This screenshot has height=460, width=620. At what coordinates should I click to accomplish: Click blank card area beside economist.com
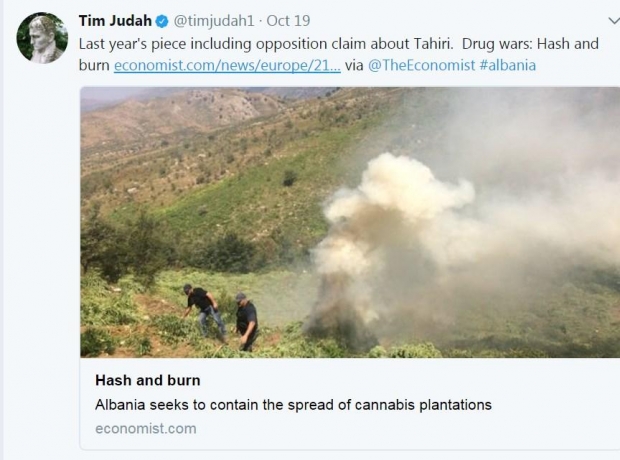pyautogui.click(x=395, y=429)
